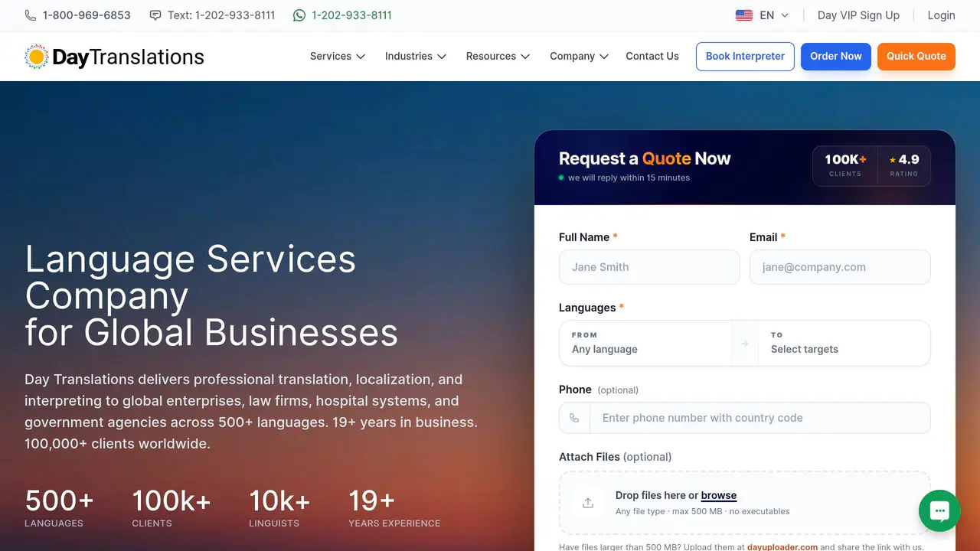980x551 pixels.
Task: Click the US flag icon
Action: click(x=743, y=15)
